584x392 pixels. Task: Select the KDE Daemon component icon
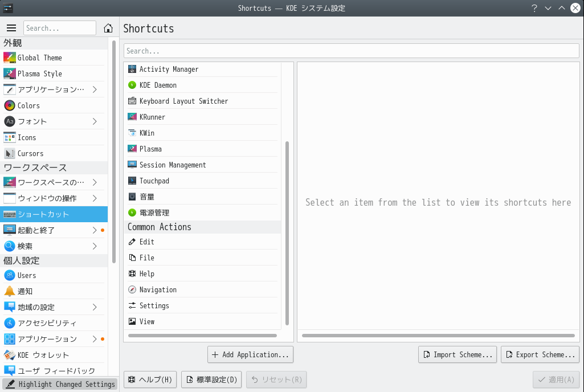[132, 85]
